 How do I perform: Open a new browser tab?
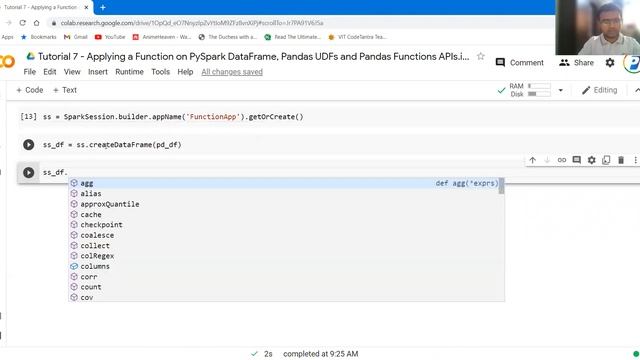coord(103,7)
